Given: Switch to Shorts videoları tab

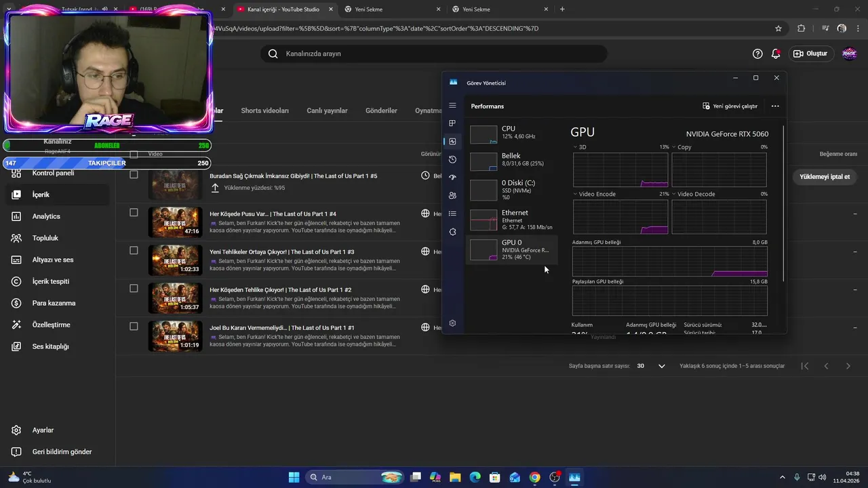Looking at the screenshot, I should pos(264,110).
